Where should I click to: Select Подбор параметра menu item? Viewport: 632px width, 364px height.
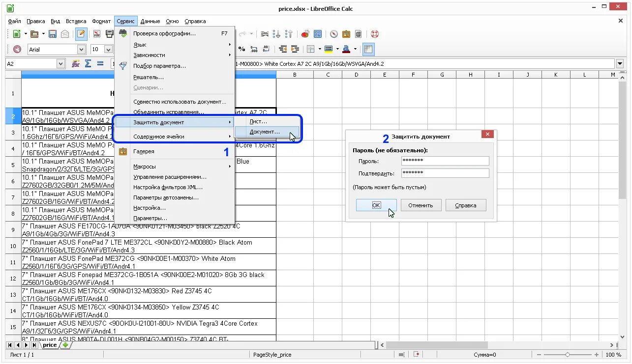(x=175, y=66)
